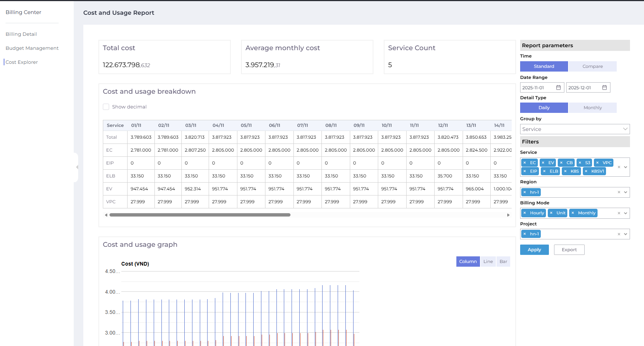Click the Service column header
Viewport: 644px width, 346px height.
coord(115,125)
